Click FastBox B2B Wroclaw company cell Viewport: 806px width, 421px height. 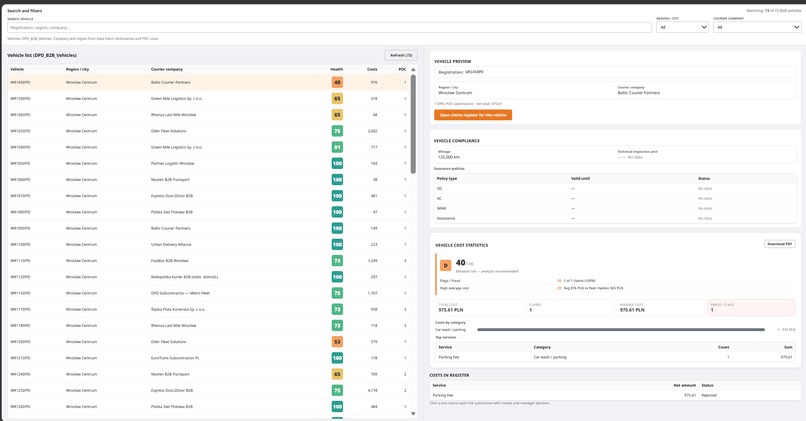point(169,261)
